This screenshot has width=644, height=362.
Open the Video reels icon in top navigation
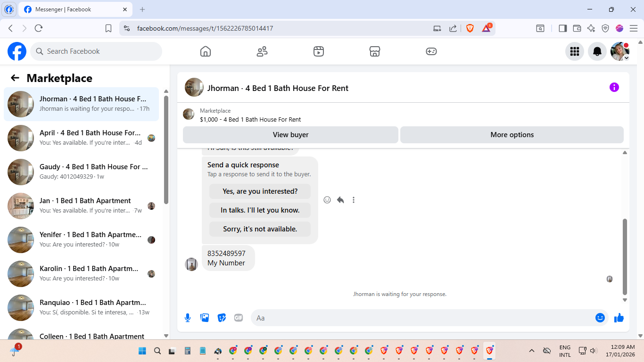coord(319,51)
